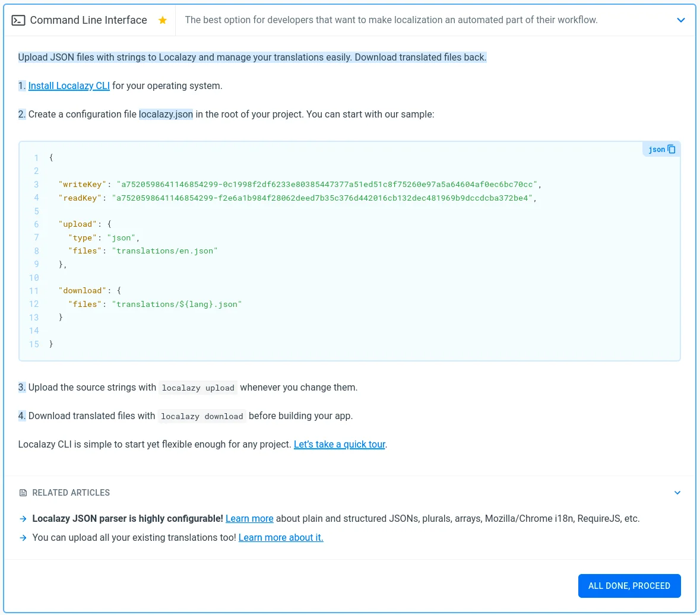Click the terminal icon beside Command Line Interface
The height and width of the screenshot is (615, 700).
click(x=18, y=20)
